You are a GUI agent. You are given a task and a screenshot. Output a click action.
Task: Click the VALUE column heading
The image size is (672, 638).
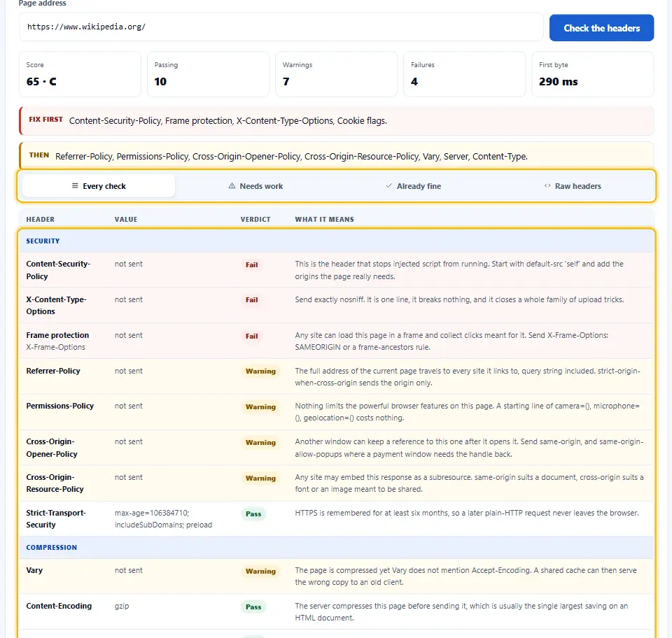[126, 219]
